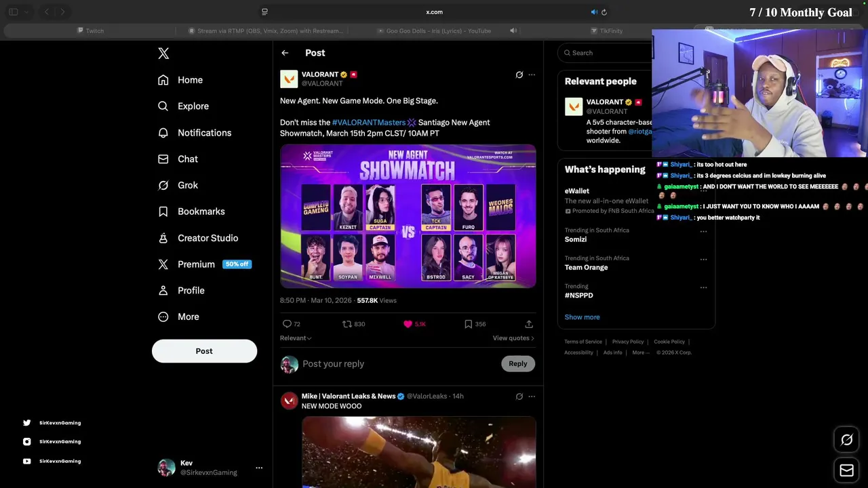Open options for the Team Orange trend

(703, 260)
